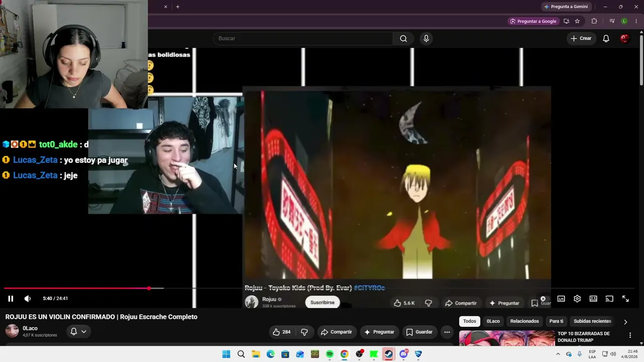
Task: Install the app from address bar icon
Action: [567, 21]
